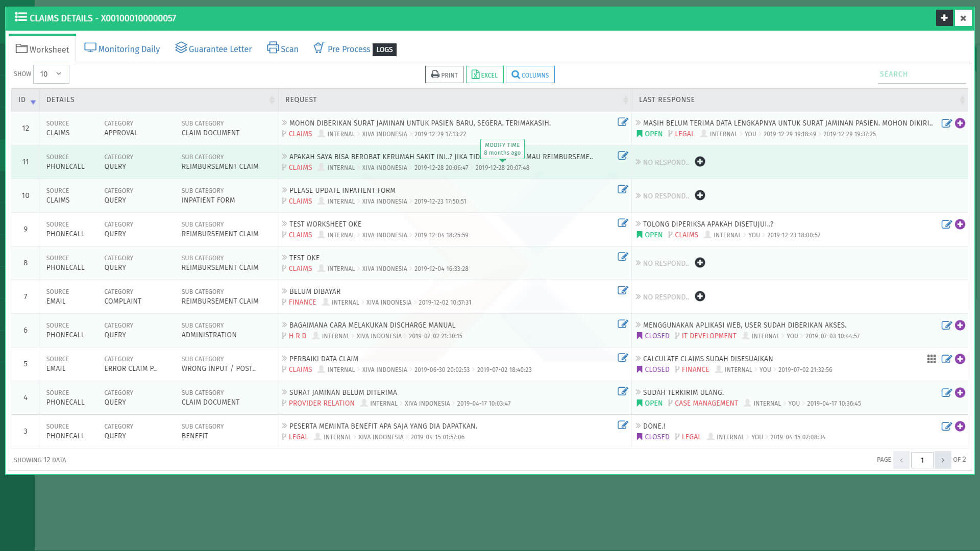The height and width of the screenshot is (551, 980).
Task: Edit request in row 12
Action: [x=623, y=122]
